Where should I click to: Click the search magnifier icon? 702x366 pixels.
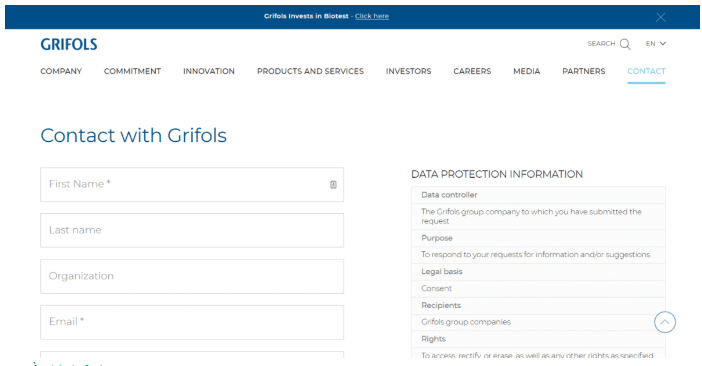pos(625,44)
